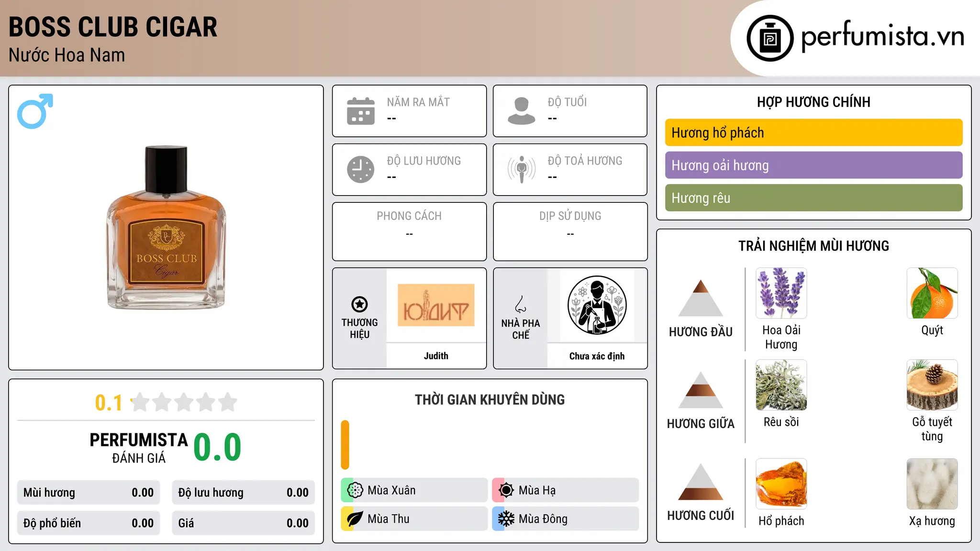
Task: Click the perfumer illustration icon
Action: (597, 305)
